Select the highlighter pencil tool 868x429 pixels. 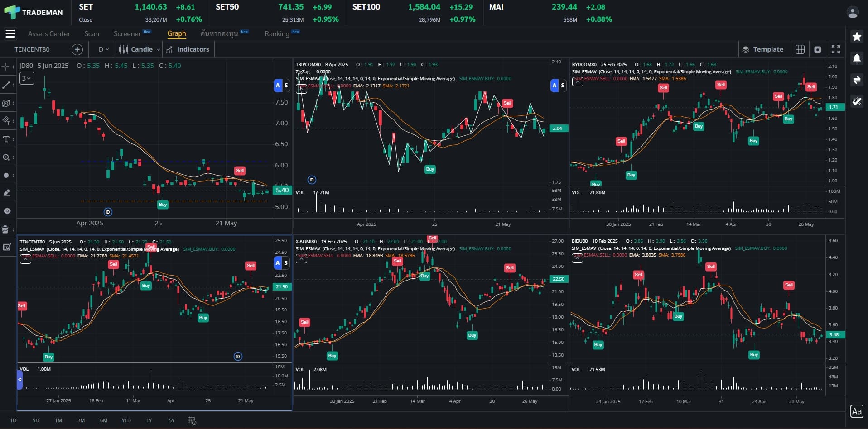[x=7, y=193]
